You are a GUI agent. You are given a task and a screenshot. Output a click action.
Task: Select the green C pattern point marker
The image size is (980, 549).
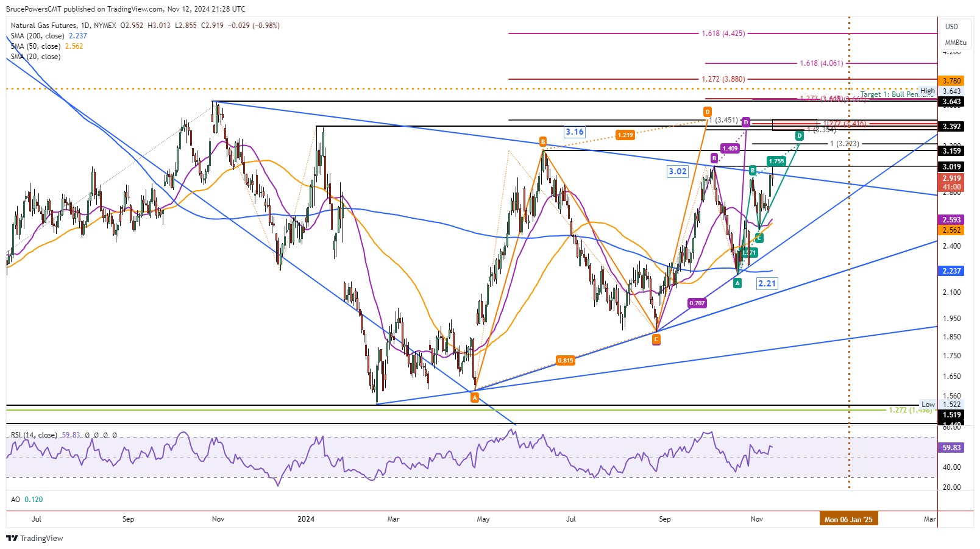pyautogui.click(x=759, y=237)
